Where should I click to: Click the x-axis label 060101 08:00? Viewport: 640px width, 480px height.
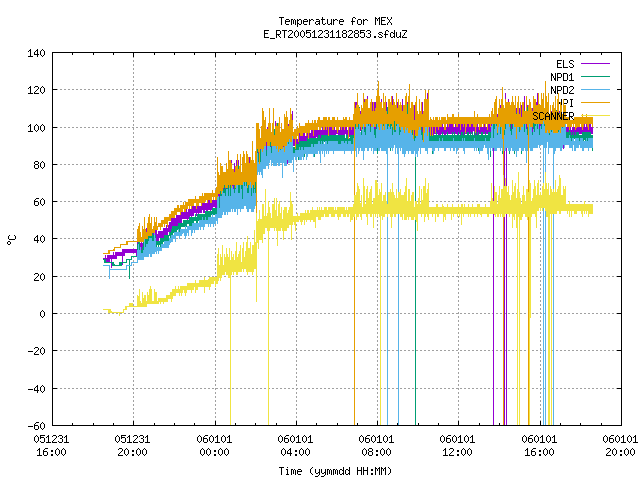(x=376, y=446)
